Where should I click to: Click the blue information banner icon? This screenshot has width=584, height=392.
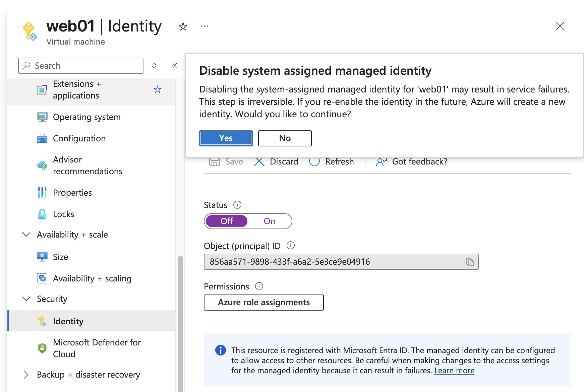220,350
